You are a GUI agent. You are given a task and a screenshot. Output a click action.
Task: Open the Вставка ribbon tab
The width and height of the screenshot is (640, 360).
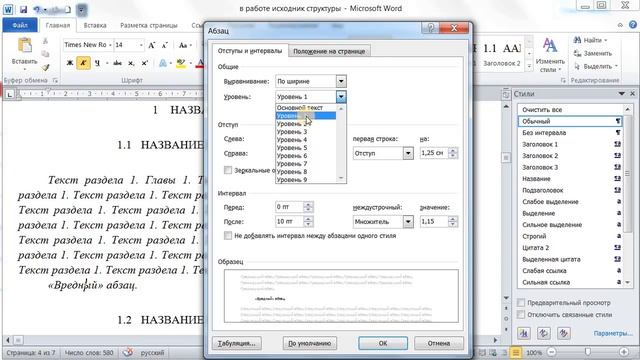pos(95,25)
